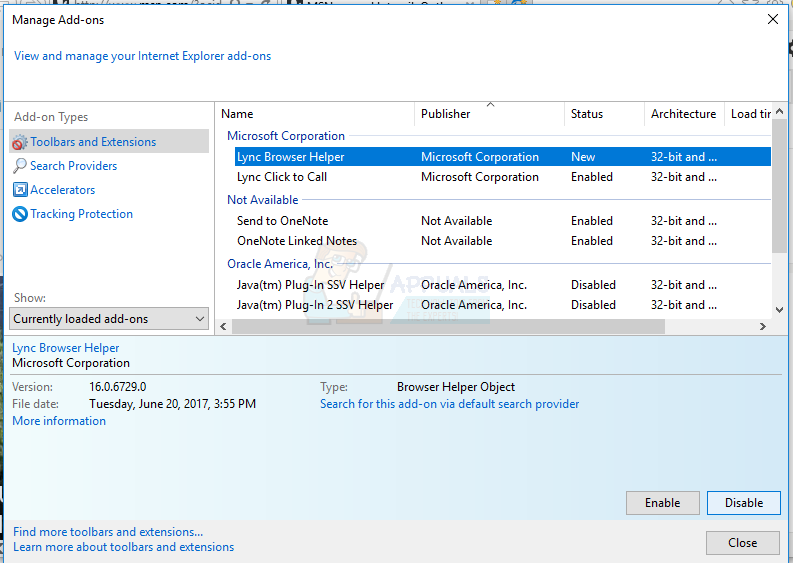Click Close button at bottom right
793x563 pixels.
(742, 543)
